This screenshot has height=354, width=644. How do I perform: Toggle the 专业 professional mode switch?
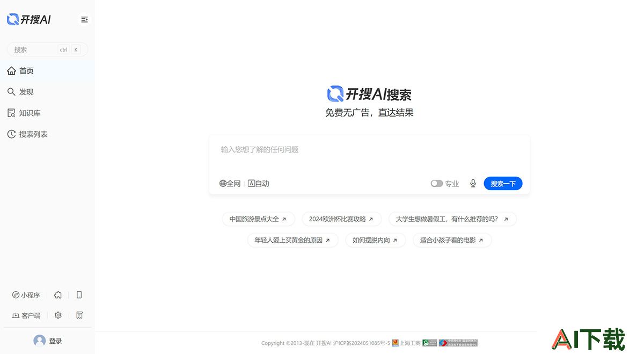(x=437, y=184)
